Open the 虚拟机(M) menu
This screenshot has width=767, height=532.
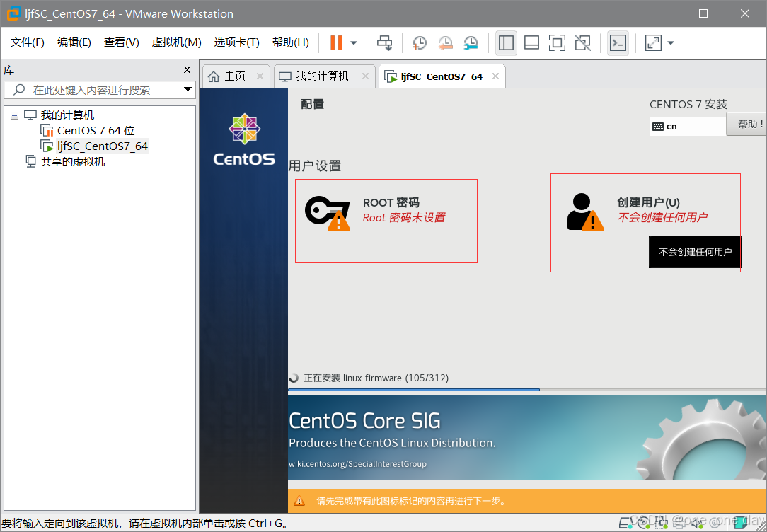(177, 42)
